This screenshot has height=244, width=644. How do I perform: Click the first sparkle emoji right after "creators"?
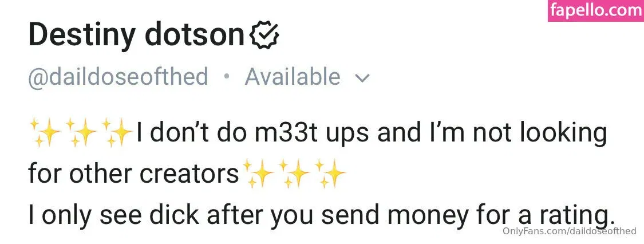tap(258, 174)
